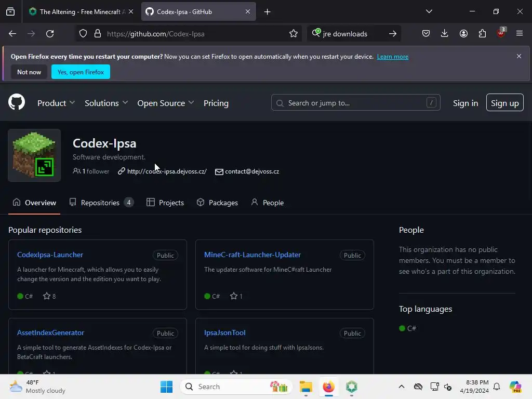The image size is (532, 399).
Task: Switch to the Projects tab
Action: click(165, 203)
